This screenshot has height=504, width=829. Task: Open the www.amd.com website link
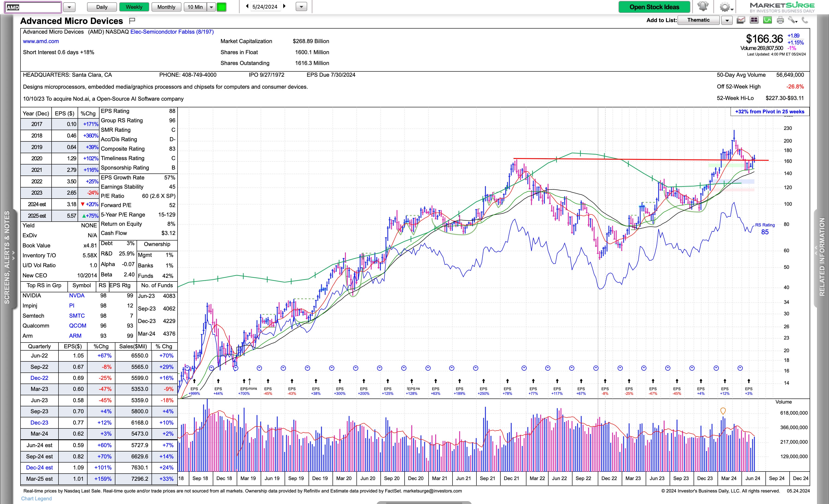41,41
